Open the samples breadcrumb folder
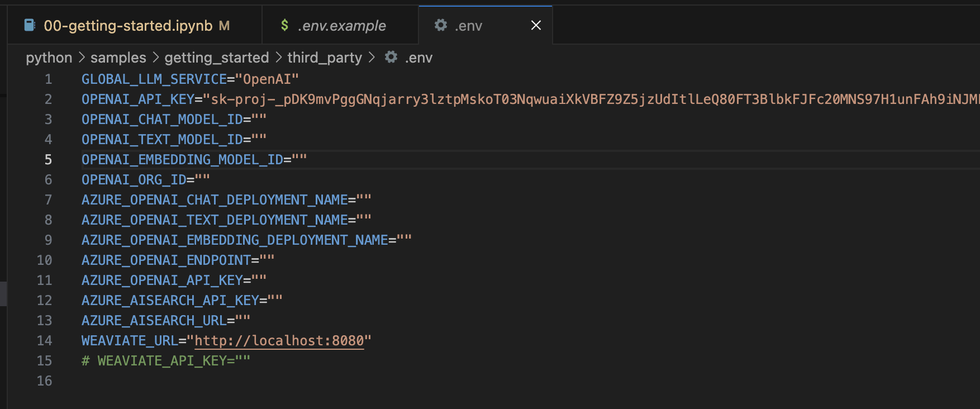Viewport: 980px width, 409px height. pos(118,58)
